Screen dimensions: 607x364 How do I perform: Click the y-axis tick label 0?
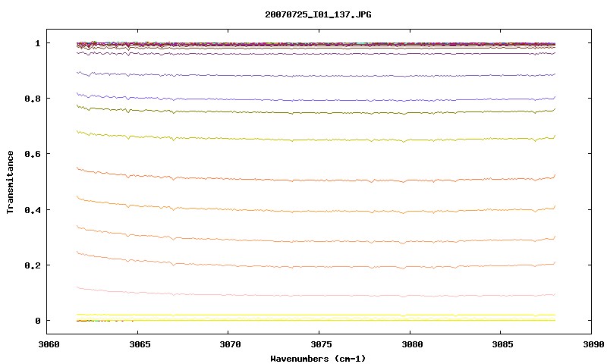(x=37, y=321)
